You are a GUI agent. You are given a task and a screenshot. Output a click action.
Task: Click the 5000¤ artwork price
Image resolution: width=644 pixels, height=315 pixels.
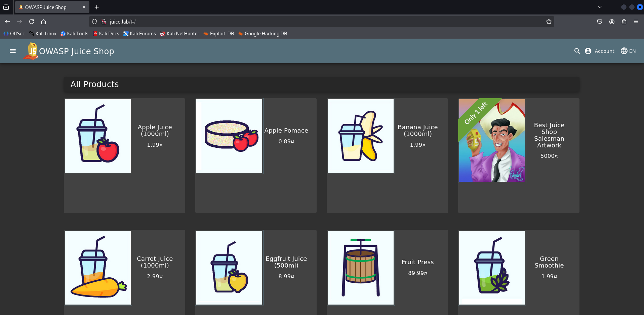coord(549,156)
